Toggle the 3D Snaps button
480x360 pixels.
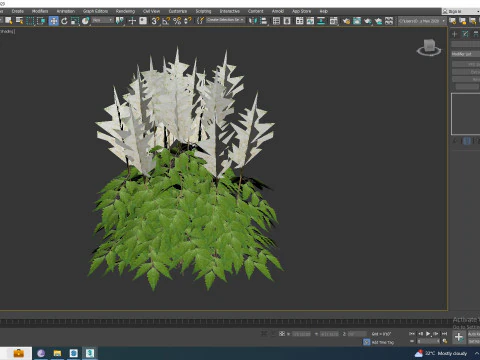point(155,21)
